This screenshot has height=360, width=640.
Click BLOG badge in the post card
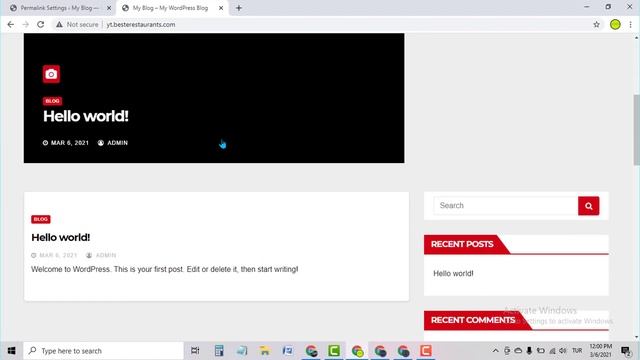[x=41, y=219]
